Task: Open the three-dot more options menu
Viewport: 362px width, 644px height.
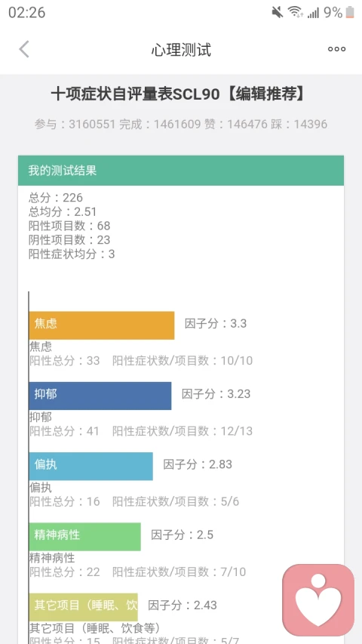Action: pyautogui.click(x=336, y=49)
